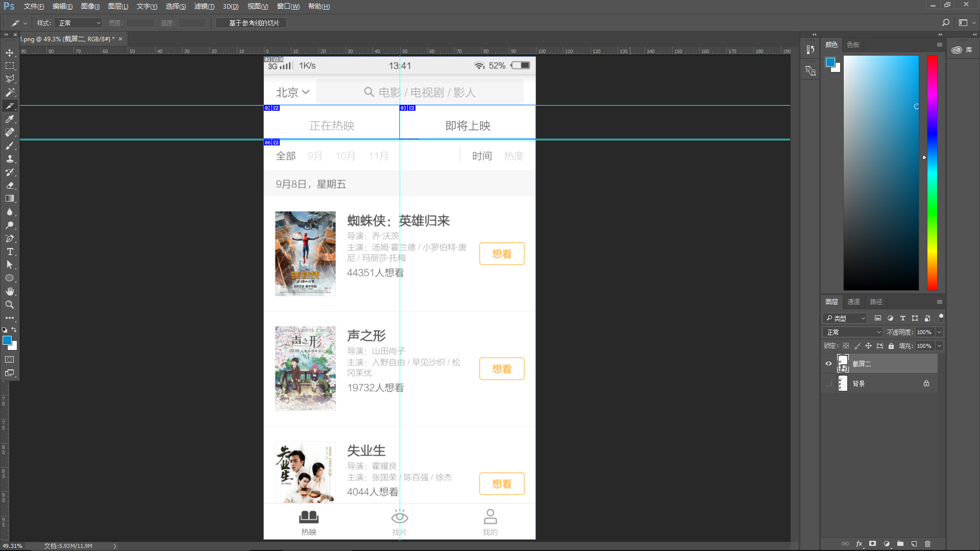980x551 pixels.
Task: Click the foreground color swatch in toolbar
Action: tap(7, 340)
